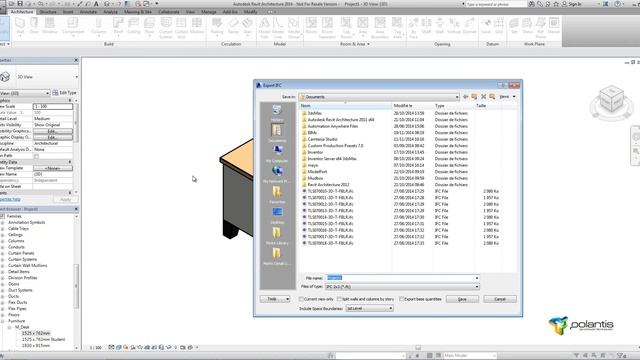Screen dimensions: 640x360
Task: Go up one folder level in the dialog
Action: pyautogui.click(x=474, y=97)
